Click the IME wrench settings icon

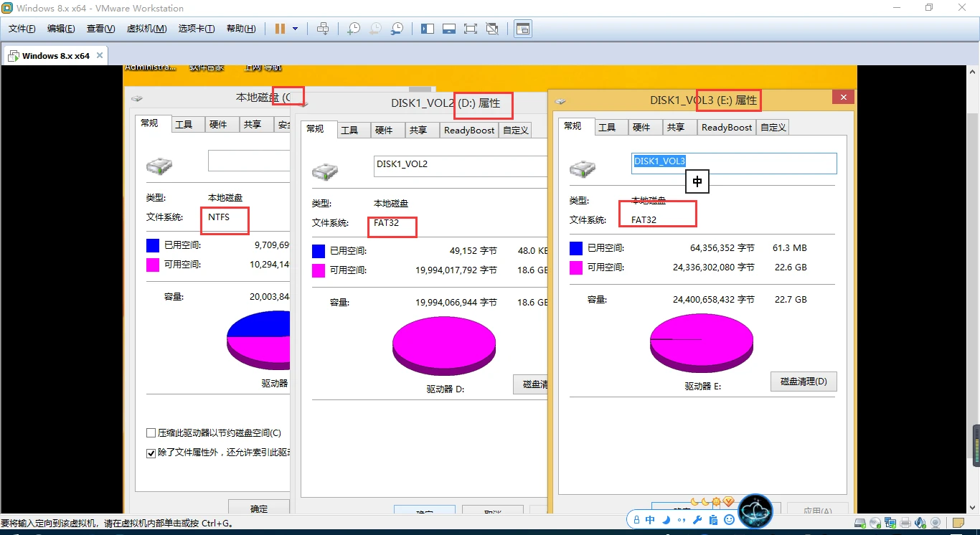pos(697,519)
